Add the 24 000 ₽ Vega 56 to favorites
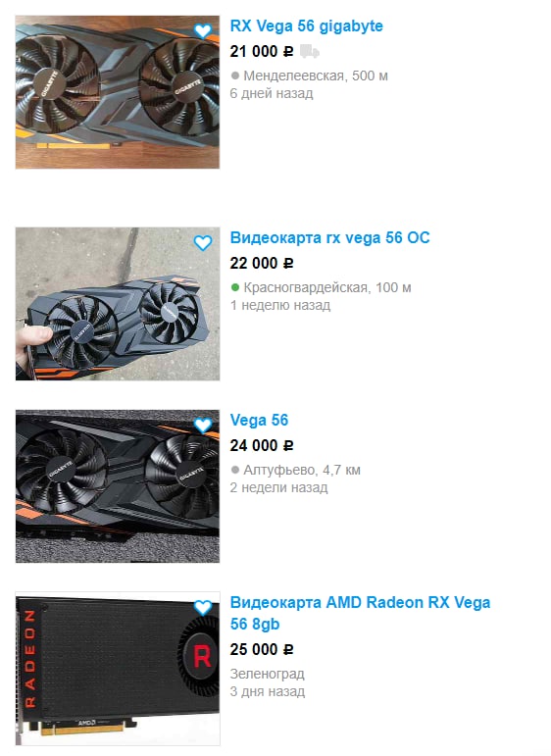Image resolution: width=551 pixels, height=756 pixels. coord(203,426)
